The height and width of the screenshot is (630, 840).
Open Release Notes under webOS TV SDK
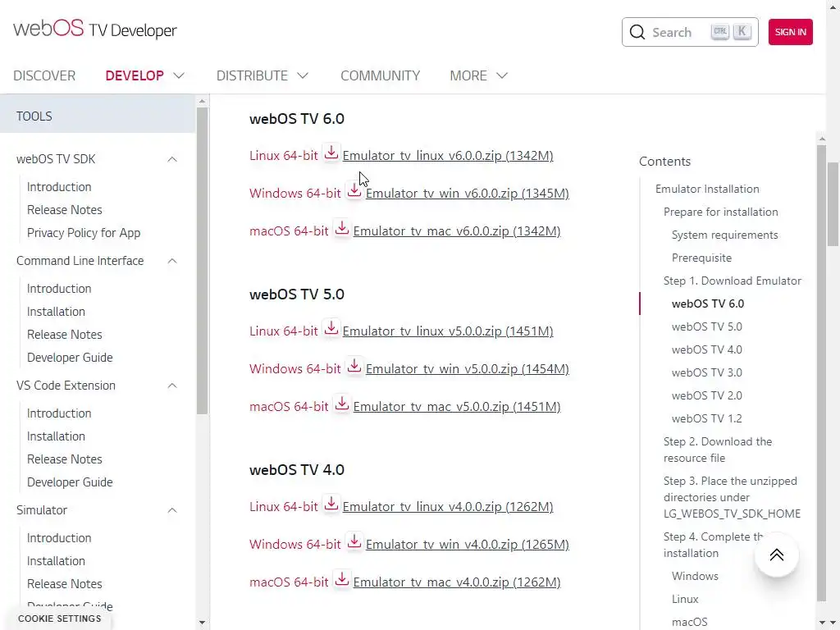pos(64,210)
